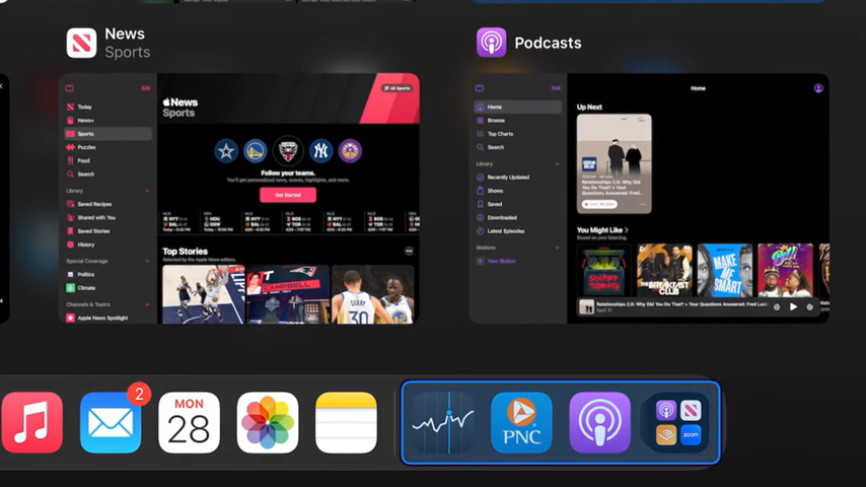
Task: Select Home in Podcasts sidebar
Action: [518, 107]
